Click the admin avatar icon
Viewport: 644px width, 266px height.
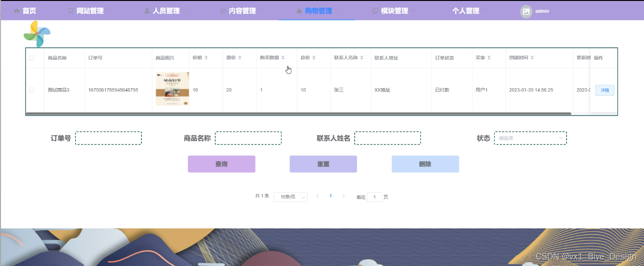pyautogui.click(x=526, y=12)
